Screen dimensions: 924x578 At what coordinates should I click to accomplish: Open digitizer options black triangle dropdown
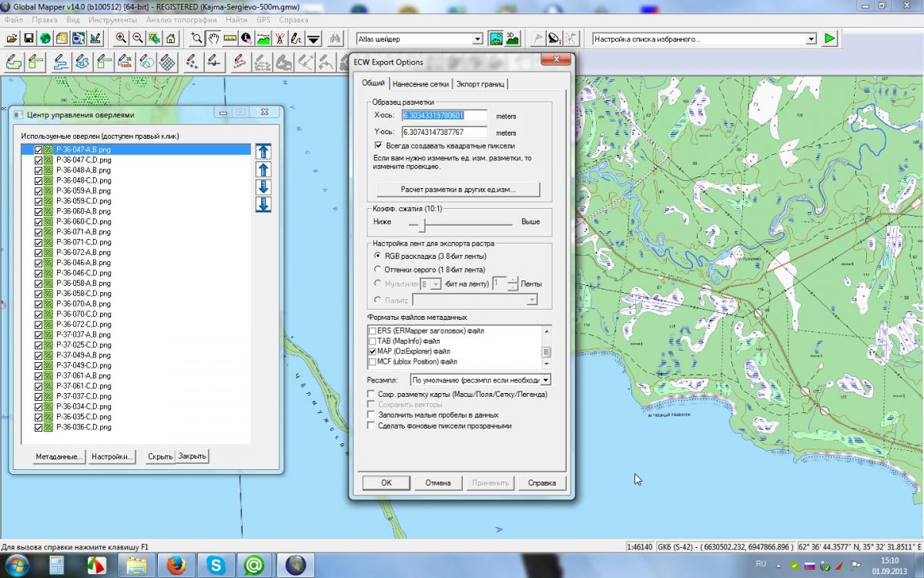tap(314, 39)
